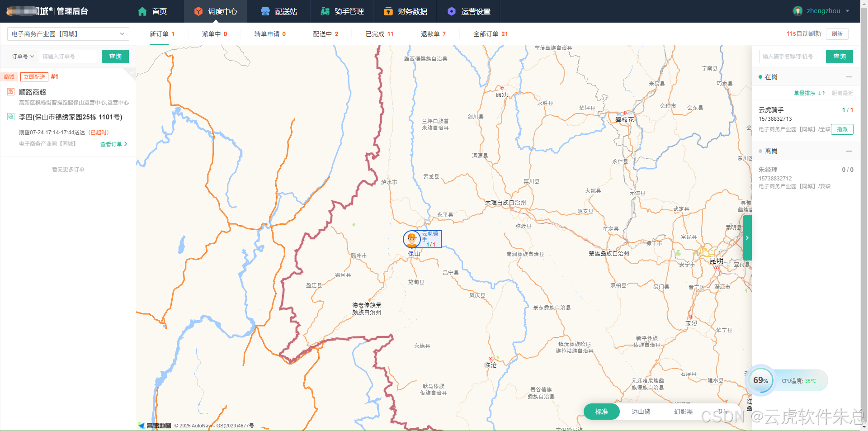Screen dimensions: 868x431
Task: Open the 订单号 search type dropdown
Action: [x=23, y=57]
